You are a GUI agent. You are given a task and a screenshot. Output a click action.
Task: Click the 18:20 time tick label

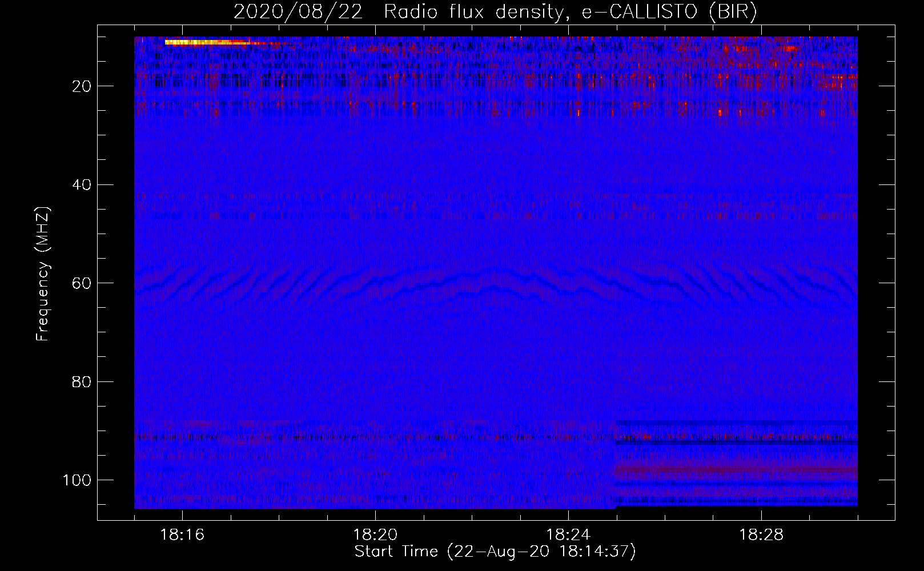pyautogui.click(x=375, y=535)
